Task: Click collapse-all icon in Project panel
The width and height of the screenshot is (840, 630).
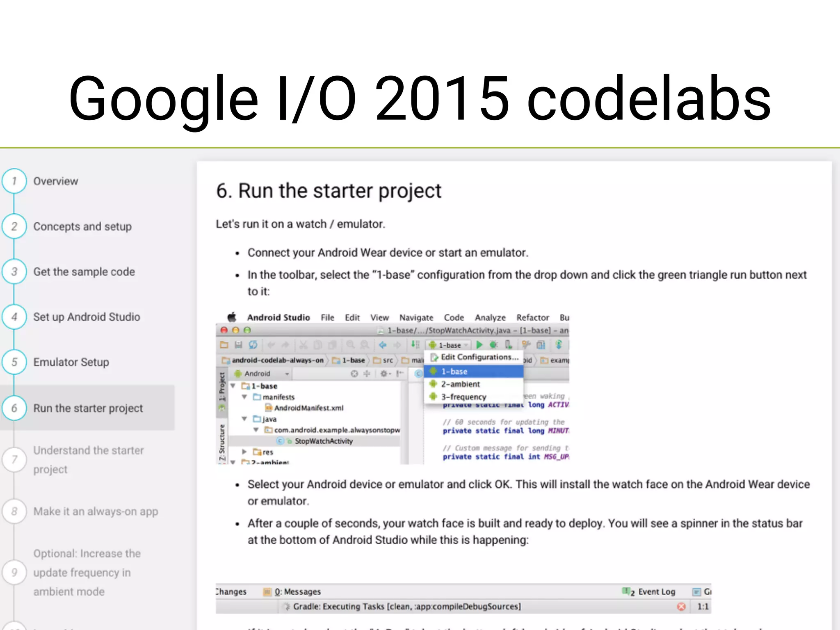Action: [367, 374]
